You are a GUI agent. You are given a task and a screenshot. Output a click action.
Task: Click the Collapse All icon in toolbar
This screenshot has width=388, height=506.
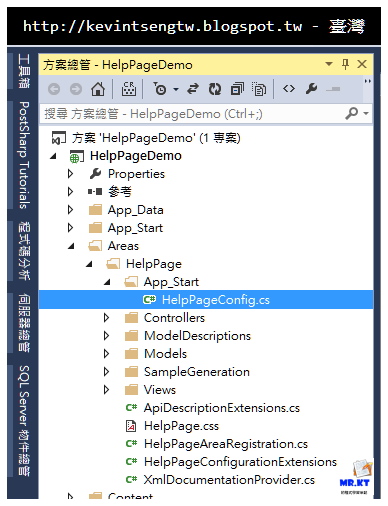[237, 89]
